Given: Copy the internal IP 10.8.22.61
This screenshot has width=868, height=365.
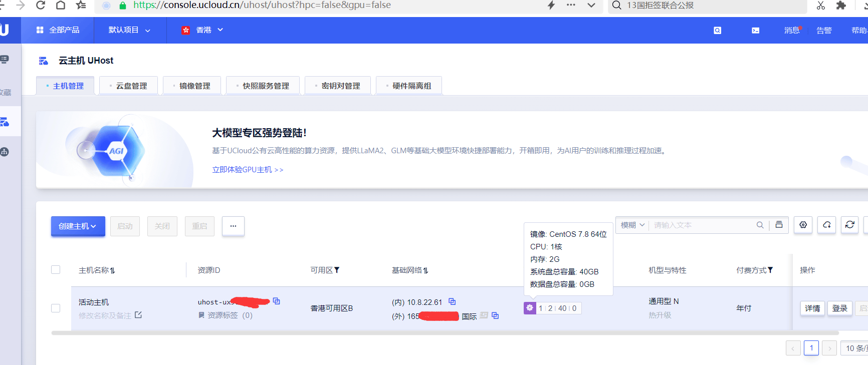Looking at the screenshot, I should (452, 301).
